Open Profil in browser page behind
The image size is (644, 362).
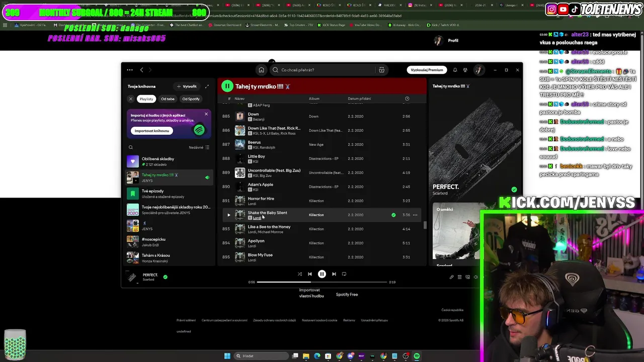tap(453, 41)
